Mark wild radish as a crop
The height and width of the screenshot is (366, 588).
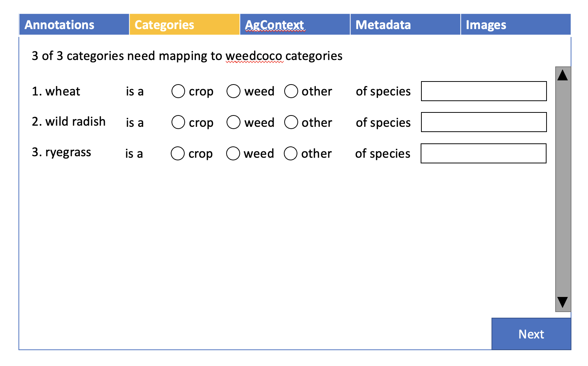click(x=178, y=122)
